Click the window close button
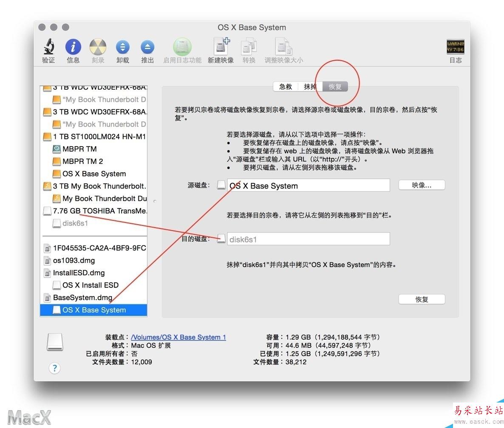The image size is (504, 428). [42, 27]
